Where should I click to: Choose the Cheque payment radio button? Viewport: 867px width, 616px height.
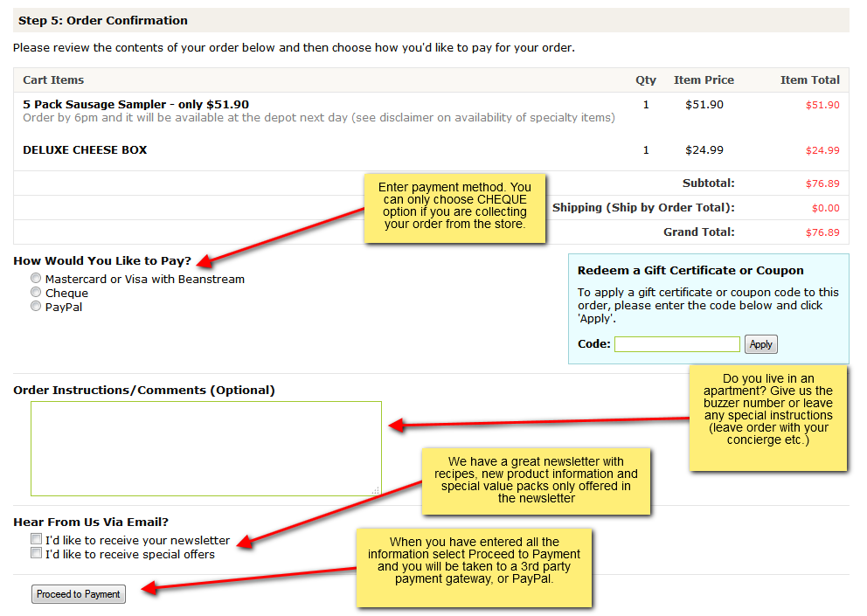pyautogui.click(x=36, y=293)
